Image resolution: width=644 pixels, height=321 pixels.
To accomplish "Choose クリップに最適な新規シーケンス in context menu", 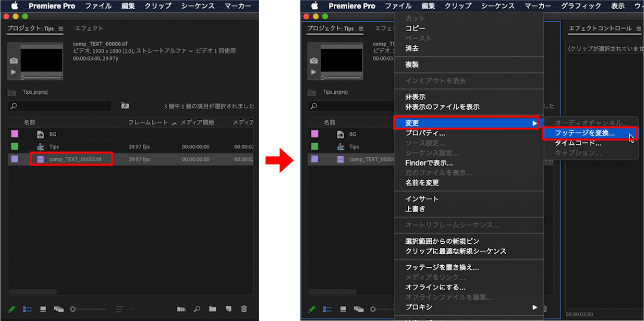I will 456,251.
